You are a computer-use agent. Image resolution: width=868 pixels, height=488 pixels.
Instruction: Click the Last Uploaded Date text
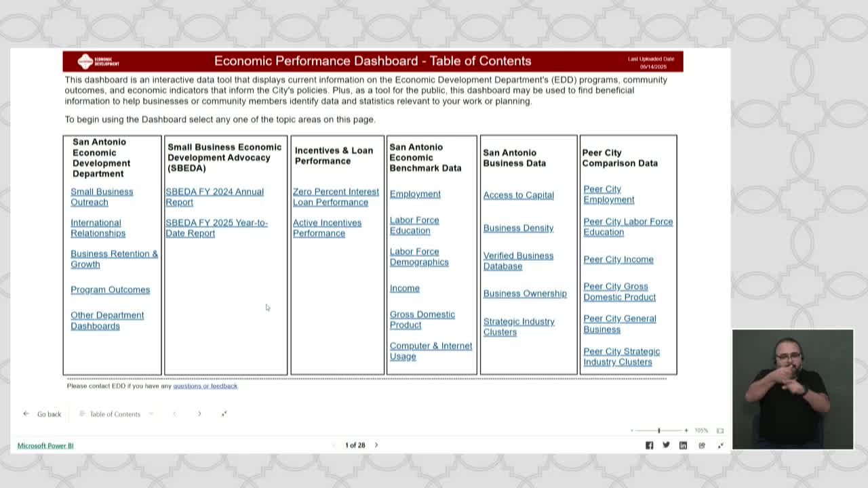coord(651,59)
